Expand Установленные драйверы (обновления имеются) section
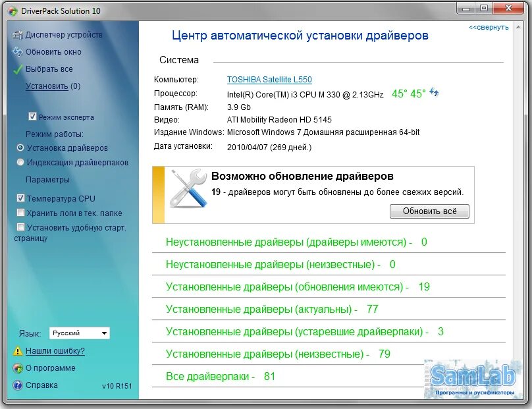This screenshot has height=409, width=532. tap(298, 286)
